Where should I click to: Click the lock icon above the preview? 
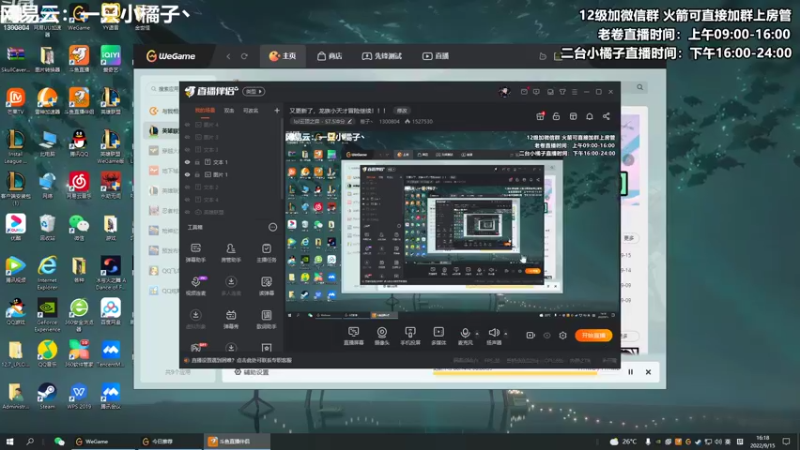(x=556, y=116)
